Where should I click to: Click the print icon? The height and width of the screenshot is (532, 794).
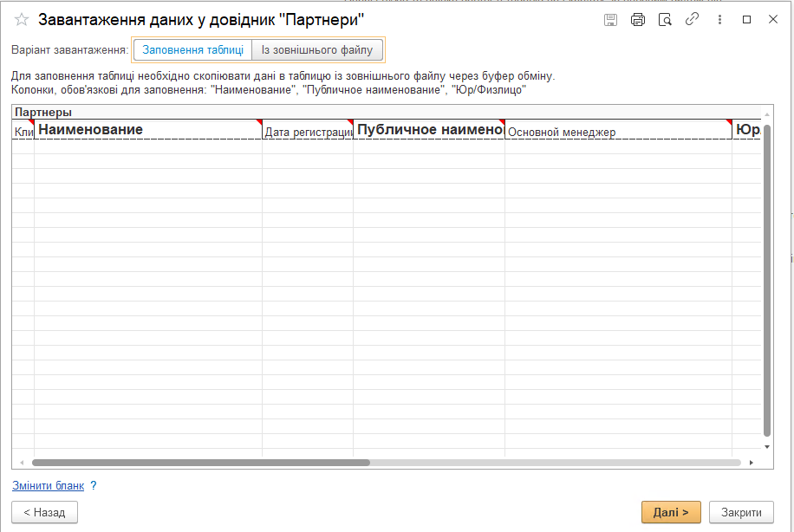(637, 20)
